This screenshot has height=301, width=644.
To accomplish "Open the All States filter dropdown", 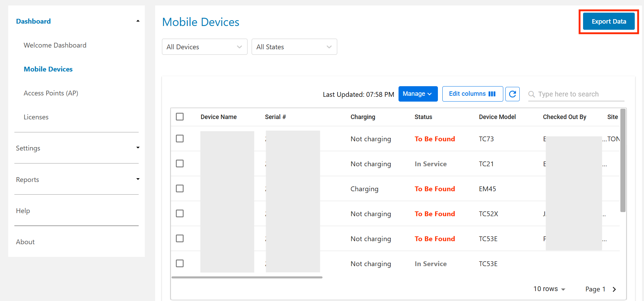I will pyautogui.click(x=294, y=47).
